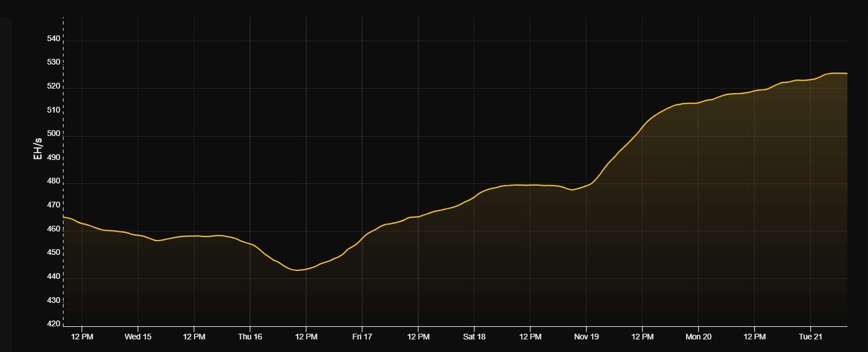Click the 490 y-axis tick label
The image size is (868, 352).
coord(53,158)
